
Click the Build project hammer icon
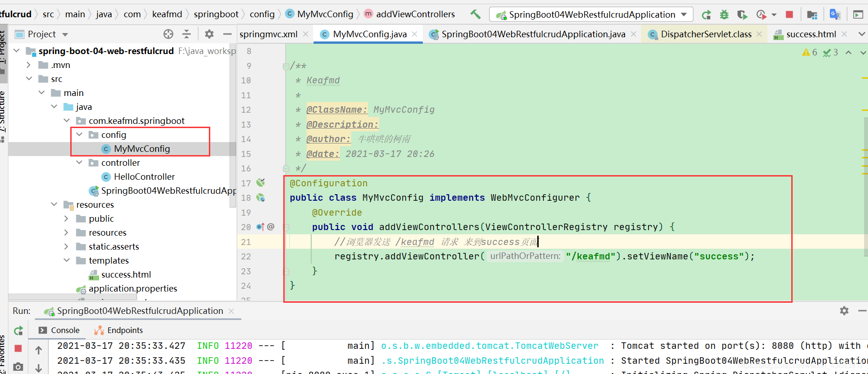475,14
